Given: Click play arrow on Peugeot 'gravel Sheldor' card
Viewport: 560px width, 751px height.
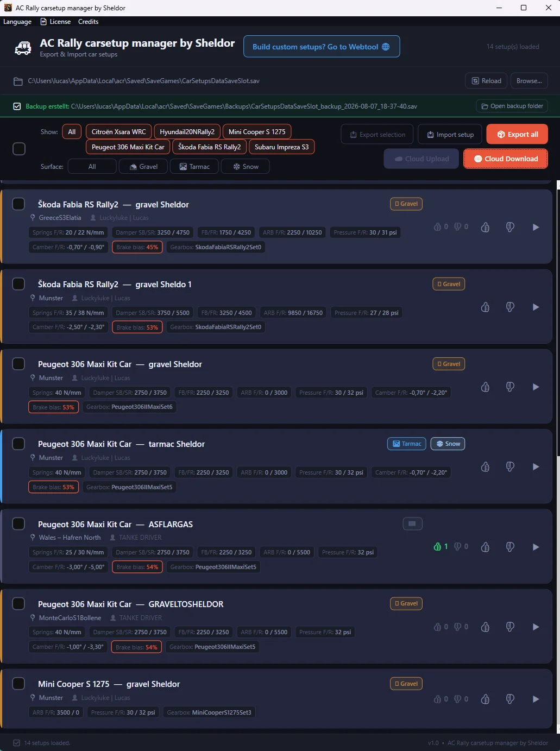Looking at the screenshot, I should click(536, 387).
